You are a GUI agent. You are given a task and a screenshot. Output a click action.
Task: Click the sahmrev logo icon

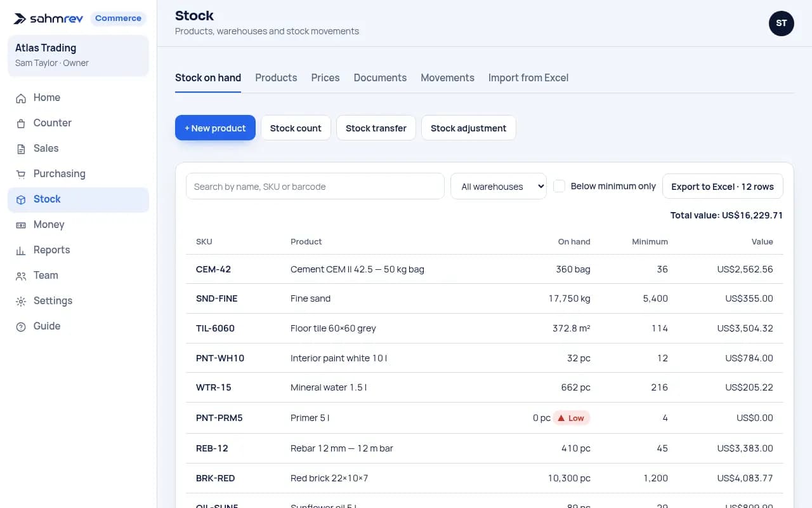(x=20, y=18)
